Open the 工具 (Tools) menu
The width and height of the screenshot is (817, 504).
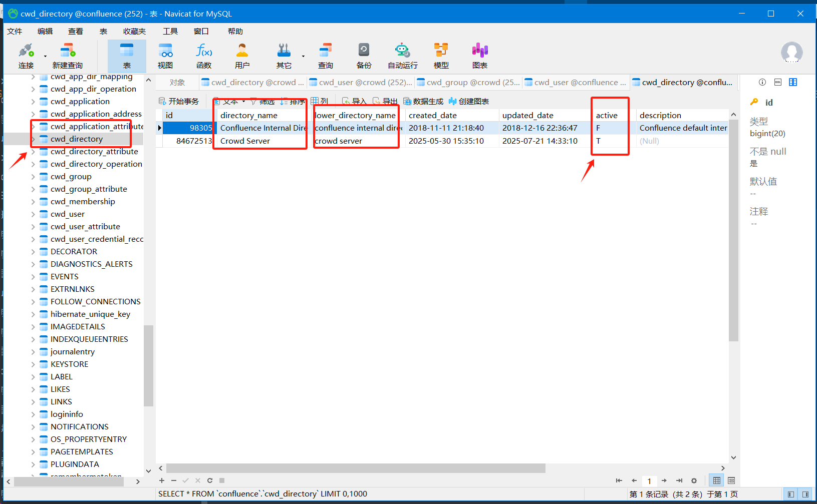[x=170, y=31]
